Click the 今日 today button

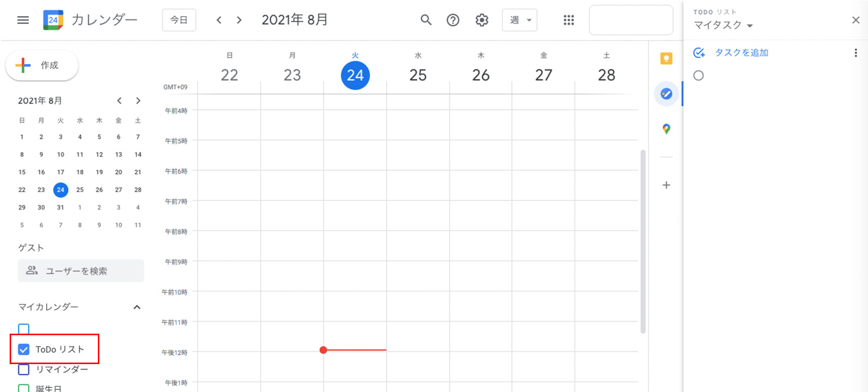pos(179,20)
